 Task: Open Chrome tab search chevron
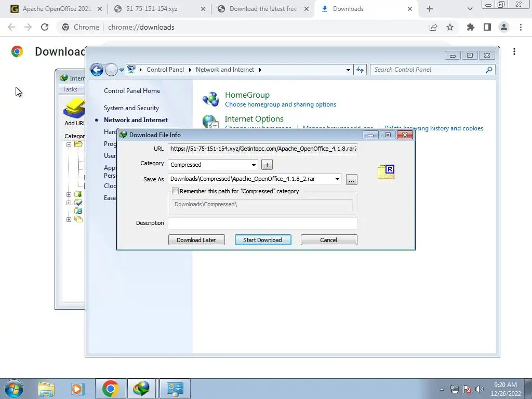470,9
